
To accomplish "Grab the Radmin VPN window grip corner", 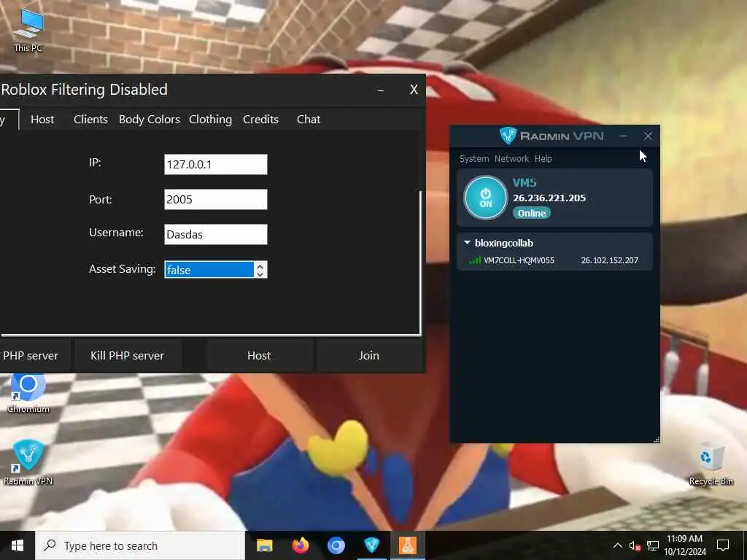I will click(x=657, y=440).
